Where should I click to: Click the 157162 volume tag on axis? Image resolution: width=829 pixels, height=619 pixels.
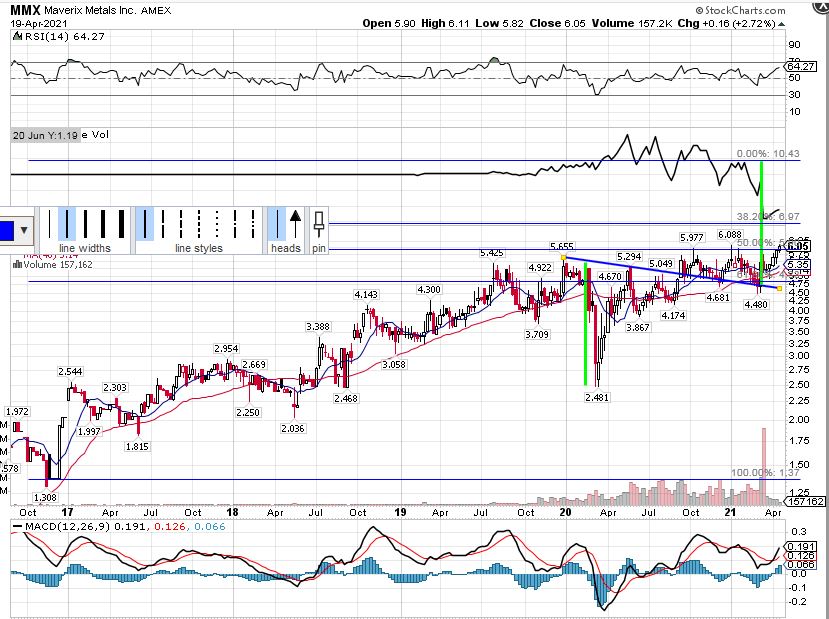[806, 501]
